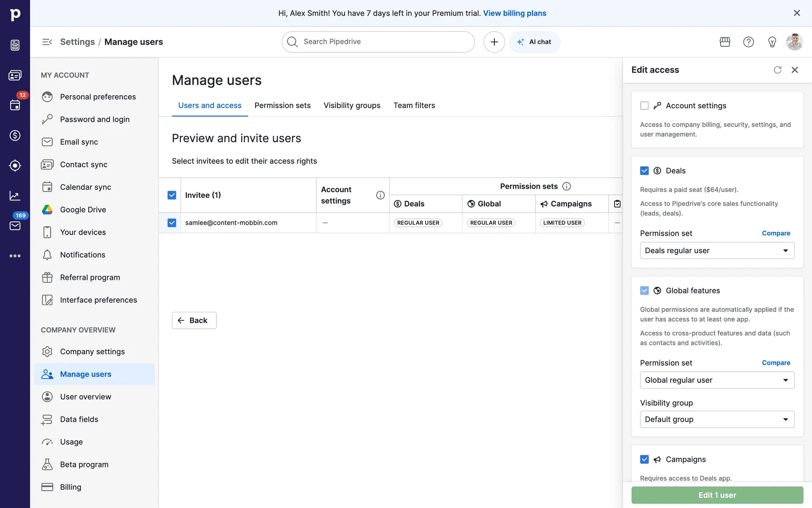Open the Global regular user dropdown
This screenshot has height=508, width=812.
tap(717, 380)
